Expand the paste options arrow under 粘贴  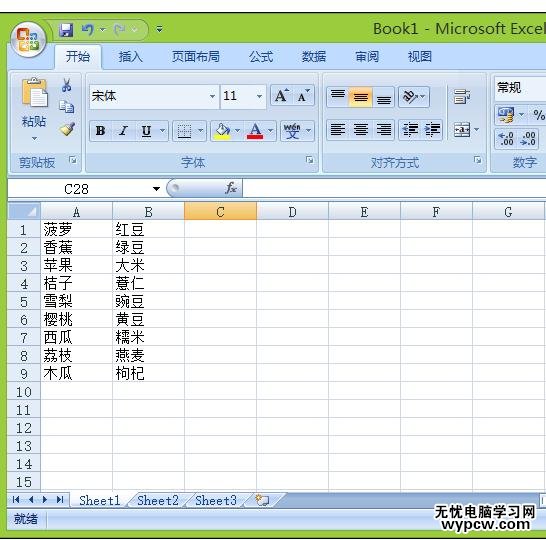(34, 139)
